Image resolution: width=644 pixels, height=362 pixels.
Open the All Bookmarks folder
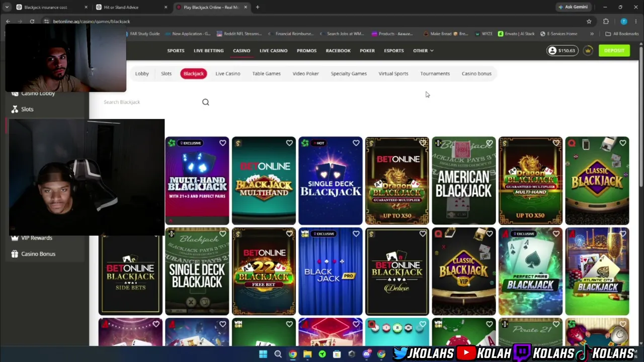pyautogui.click(x=622, y=34)
